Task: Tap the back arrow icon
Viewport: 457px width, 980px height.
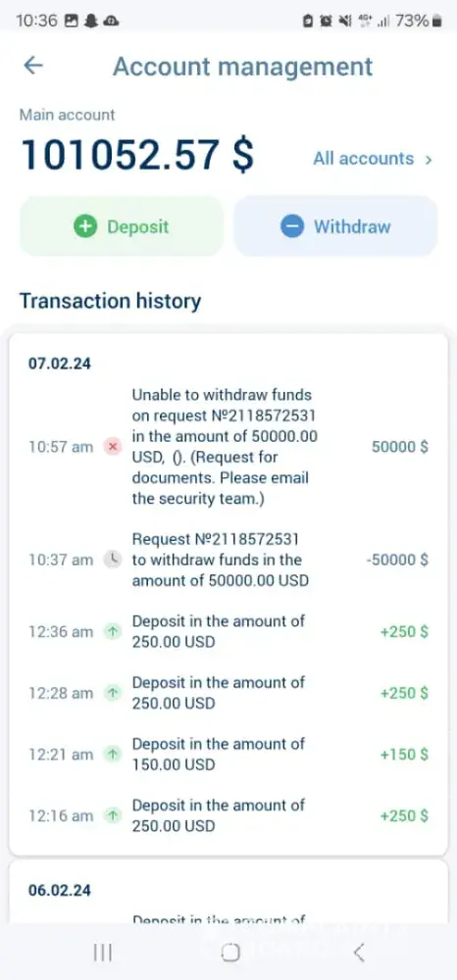Action: [x=32, y=66]
